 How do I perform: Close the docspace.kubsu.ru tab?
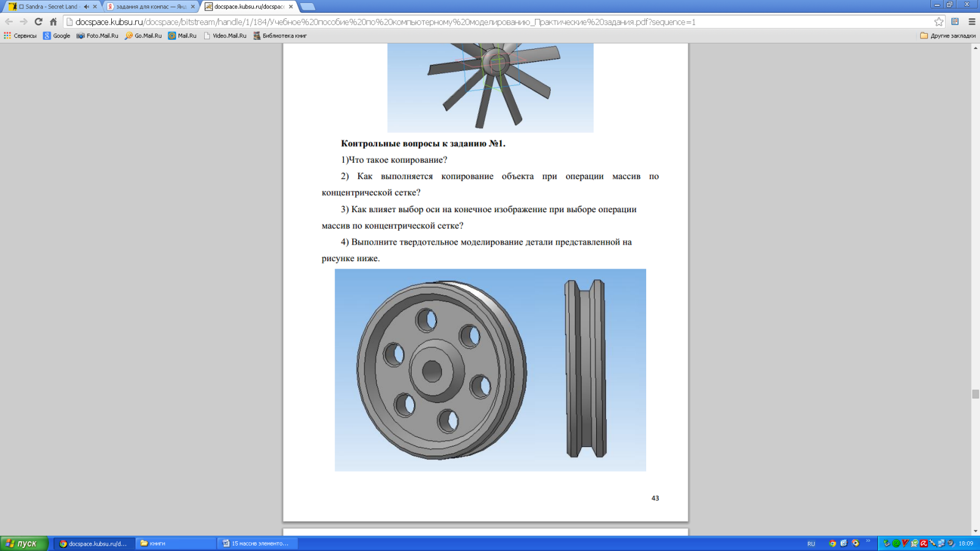point(291,7)
